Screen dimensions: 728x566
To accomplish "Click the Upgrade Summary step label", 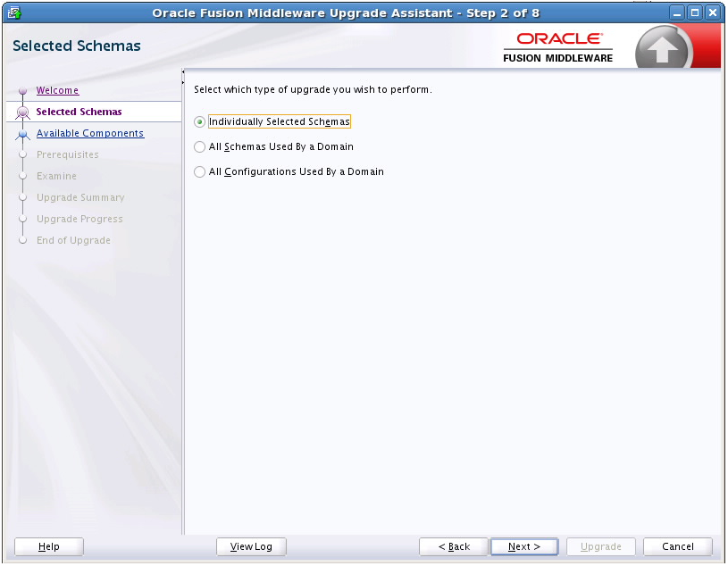I will (x=80, y=197).
